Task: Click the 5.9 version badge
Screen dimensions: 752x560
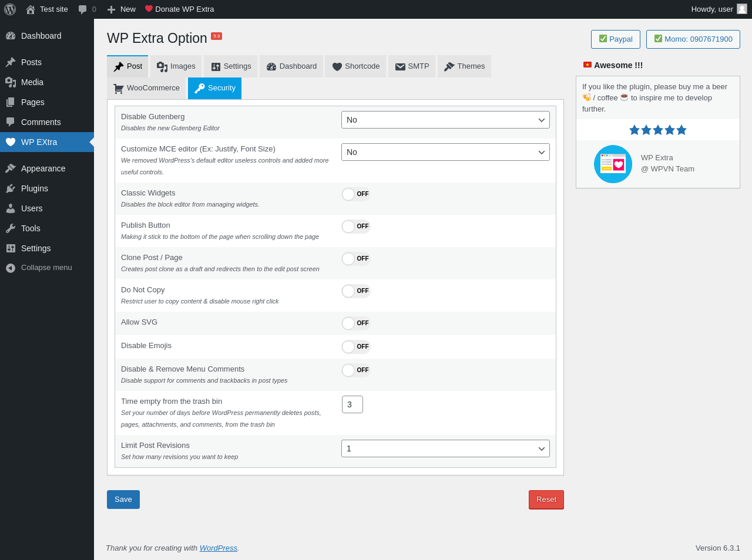Action: tap(216, 36)
